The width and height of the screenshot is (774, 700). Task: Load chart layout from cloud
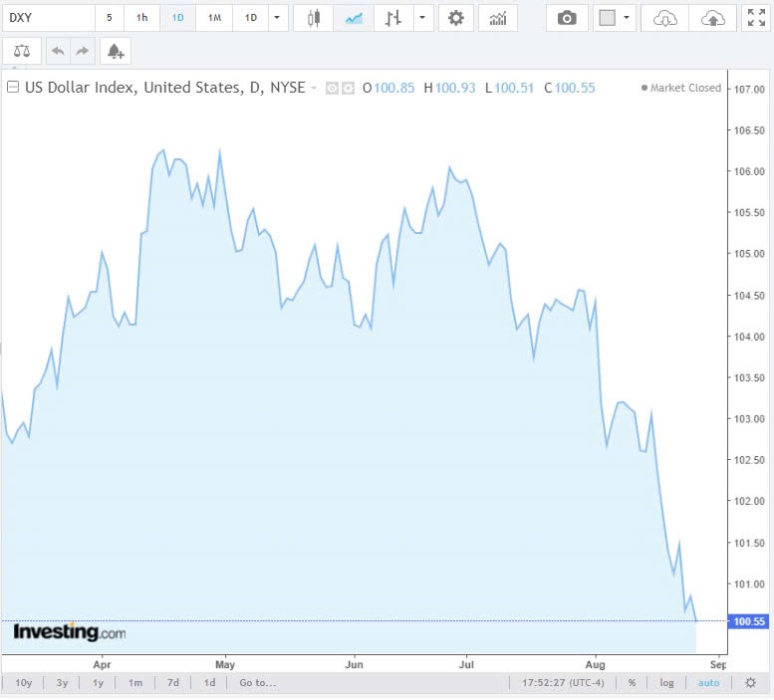pos(664,18)
